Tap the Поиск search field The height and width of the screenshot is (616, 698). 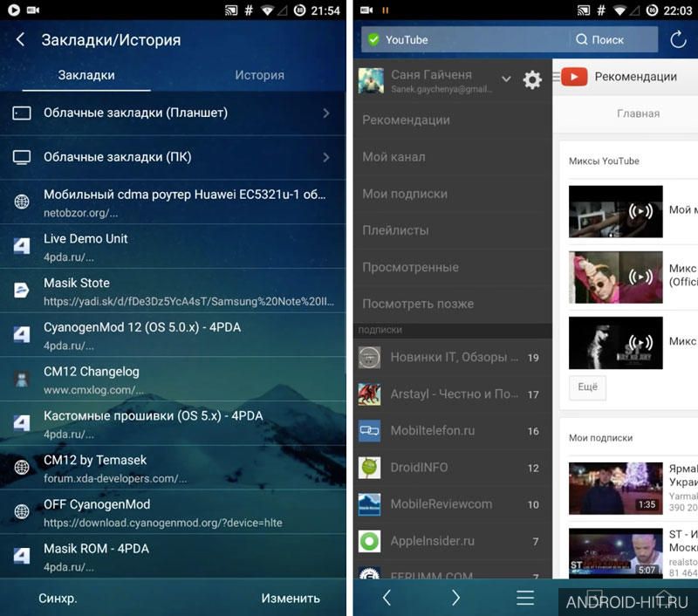coord(613,39)
